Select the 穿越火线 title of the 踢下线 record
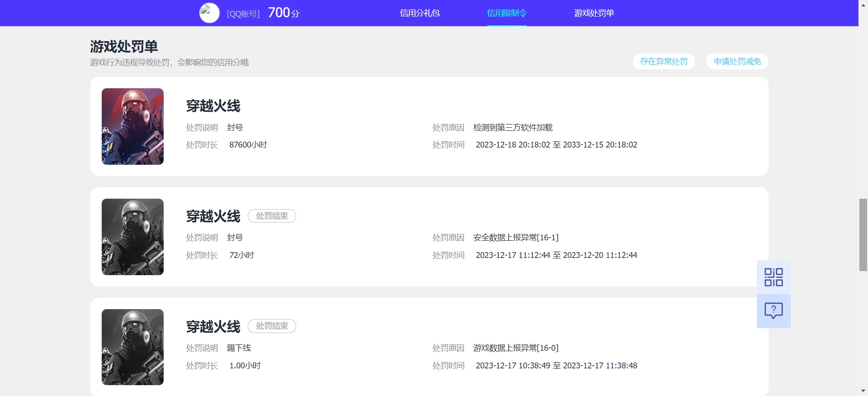Image resolution: width=868 pixels, height=396 pixels. pos(213,327)
